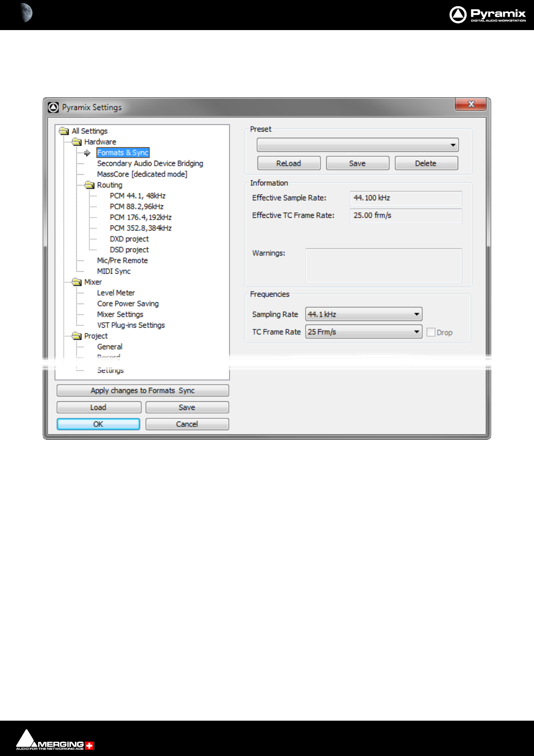Close the Pyramix Settings window
Image resolution: width=534 pixels, height=756 pixels.
coord(471,104)
